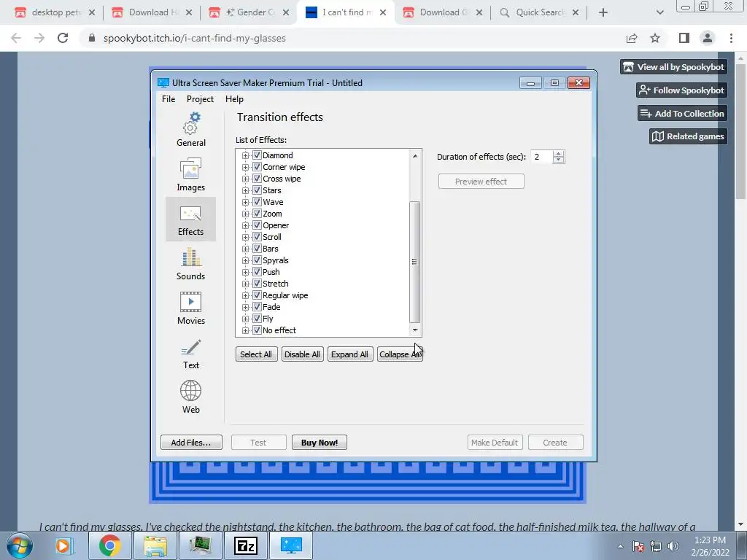Open the General settings section

coord(190,130)
